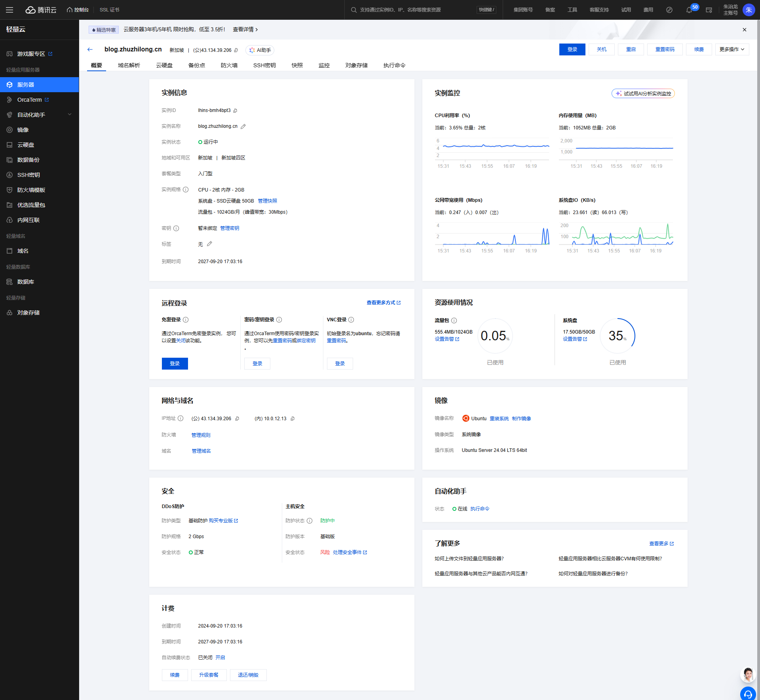Click 开启 to enable auto-renewal
760x700 pixels.
tap(220, 658)
